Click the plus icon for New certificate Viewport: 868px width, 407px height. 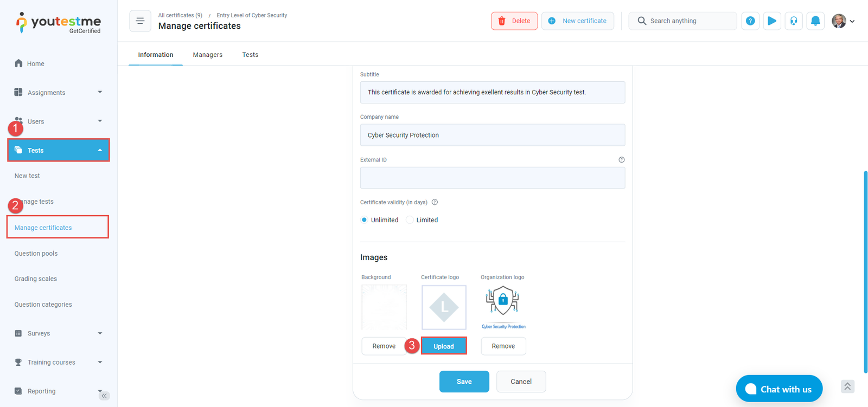552,21
